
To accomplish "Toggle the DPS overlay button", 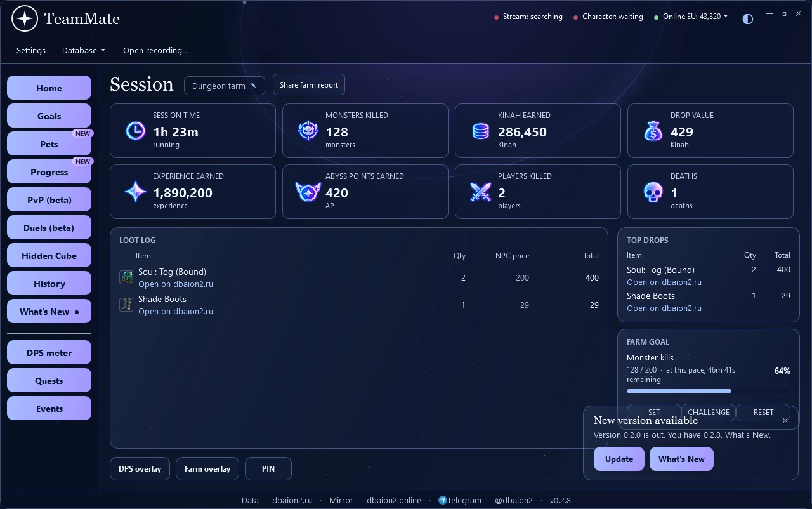I will (140, 469).
